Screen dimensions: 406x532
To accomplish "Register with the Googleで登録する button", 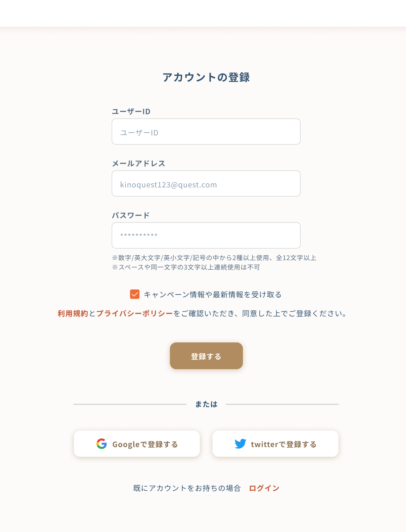I will pyautogui.click(x=137, y=444).
